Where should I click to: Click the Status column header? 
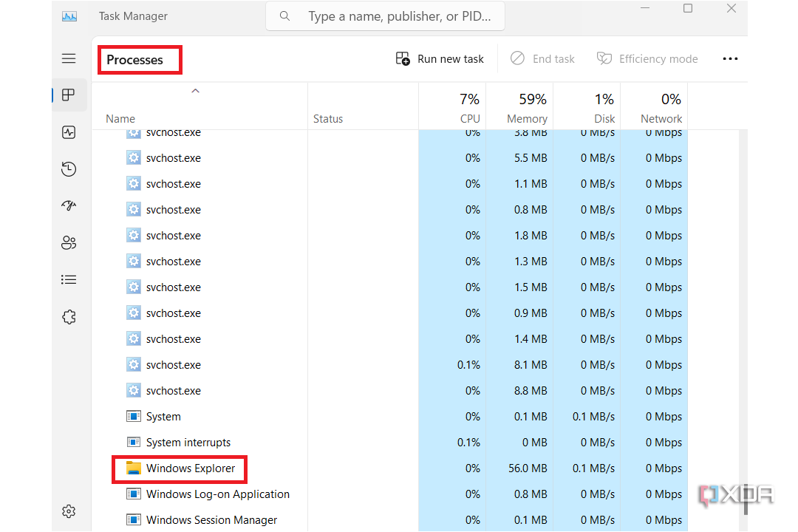(328, 119)
